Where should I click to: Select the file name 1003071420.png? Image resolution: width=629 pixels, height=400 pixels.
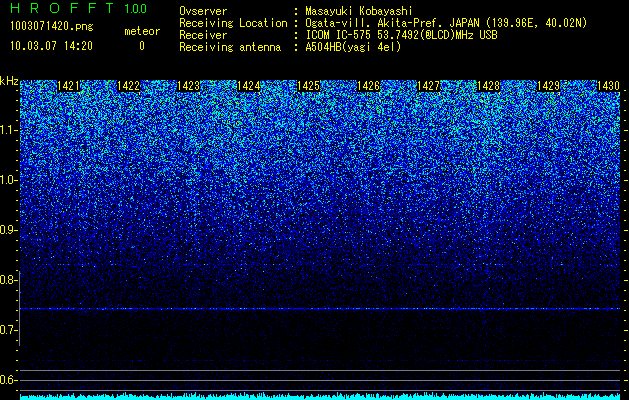[x=52, y=27]
